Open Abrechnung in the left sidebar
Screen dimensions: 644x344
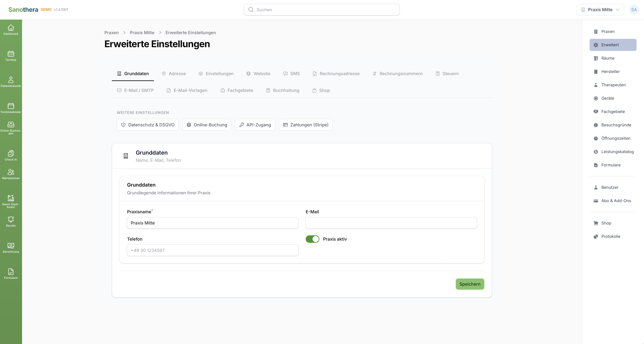pyautogui.click(x=11, y=248)
